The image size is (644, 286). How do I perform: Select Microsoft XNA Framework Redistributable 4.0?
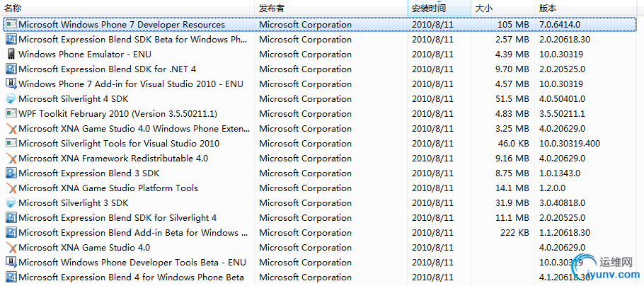113,158
